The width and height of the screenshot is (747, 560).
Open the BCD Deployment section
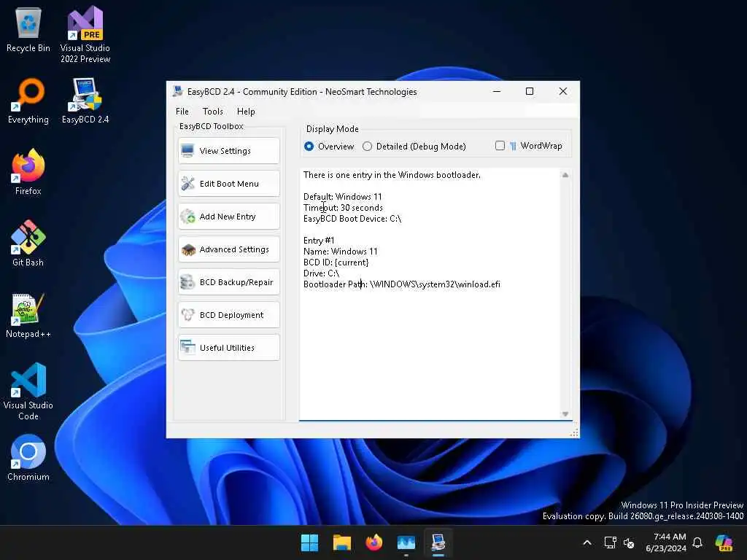coord(229,315)
